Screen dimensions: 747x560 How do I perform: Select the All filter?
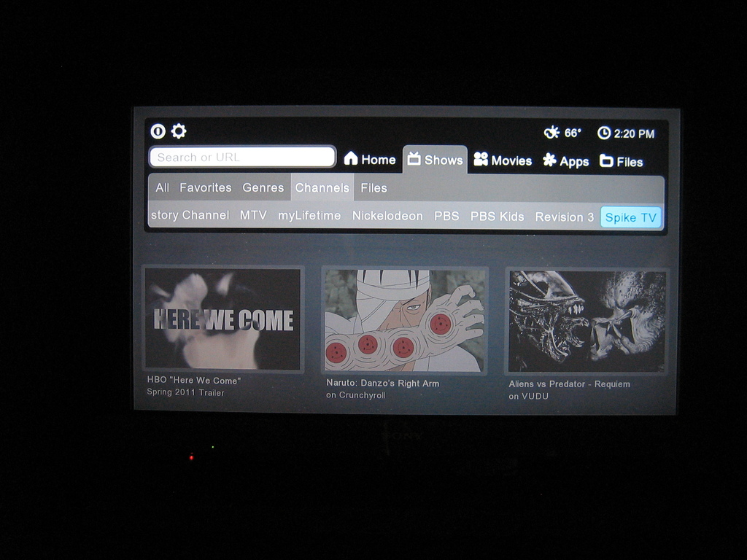(x=162, y=187)
